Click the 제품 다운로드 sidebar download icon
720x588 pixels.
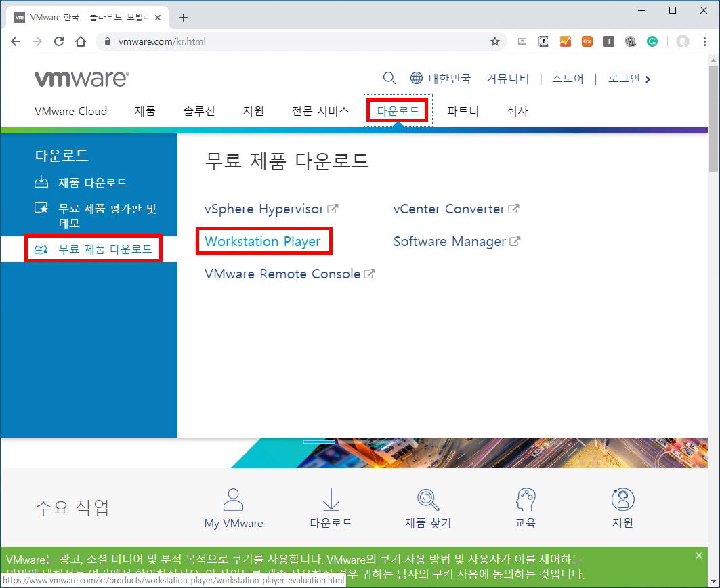pyautogui.click(x=42, y=182)
